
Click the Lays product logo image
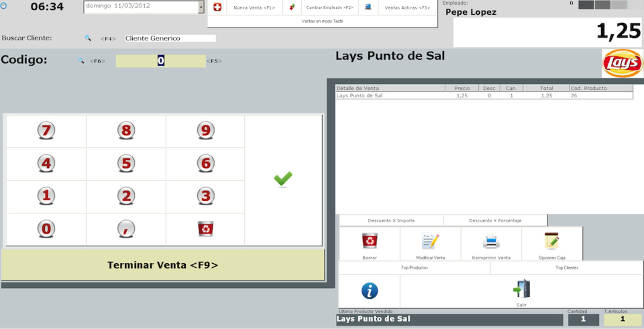point(622,63)
